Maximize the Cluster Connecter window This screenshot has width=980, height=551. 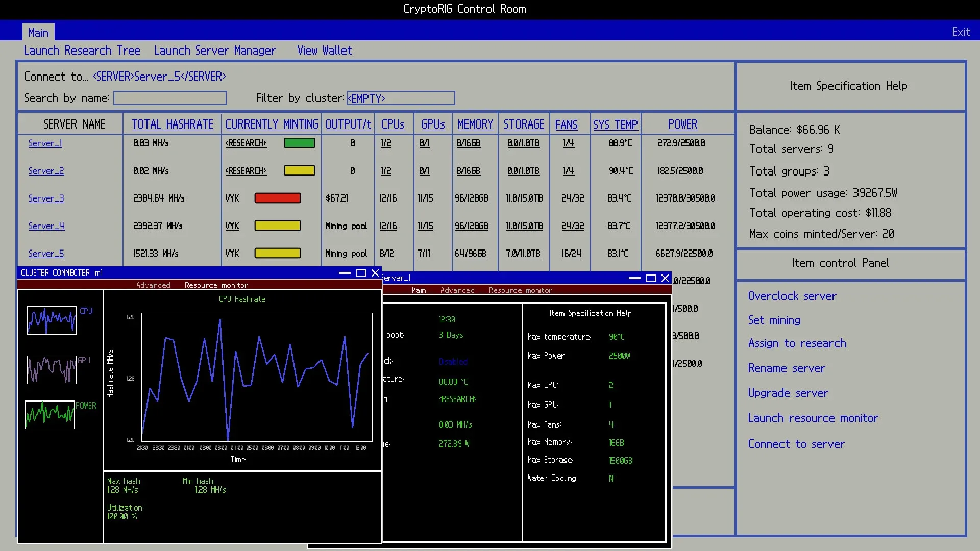click(361, 273)
